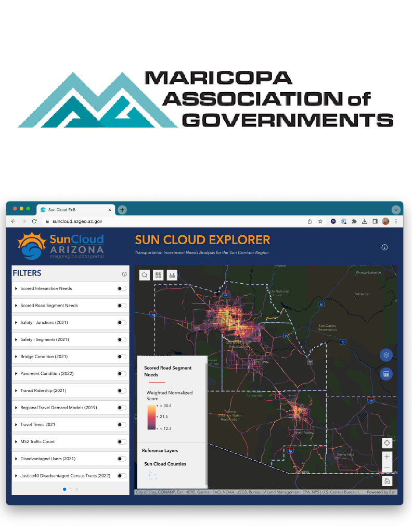This screenshot has height=532, width=412.
Task: Expand Disadvantaged Users (2021) arrow
Action: (x=16, y=459)
